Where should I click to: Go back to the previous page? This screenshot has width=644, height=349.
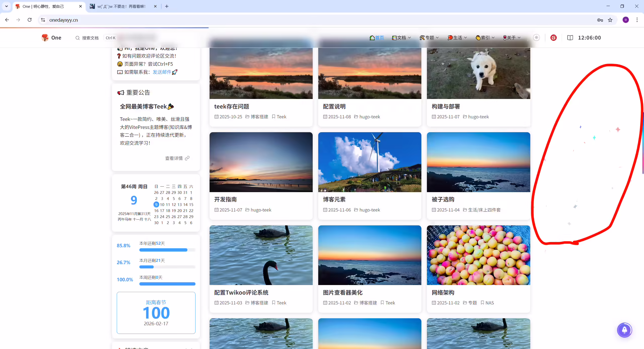tap(7, 20)
